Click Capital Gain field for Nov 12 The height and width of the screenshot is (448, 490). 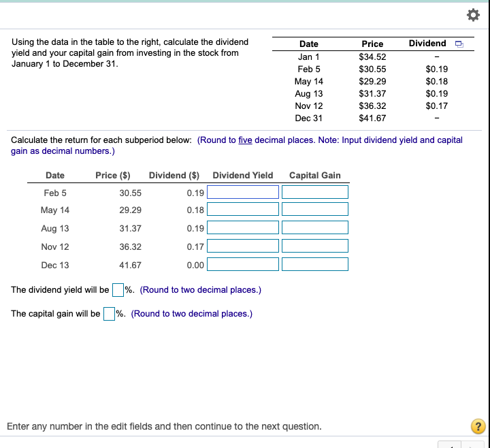(x=315, y=246)
